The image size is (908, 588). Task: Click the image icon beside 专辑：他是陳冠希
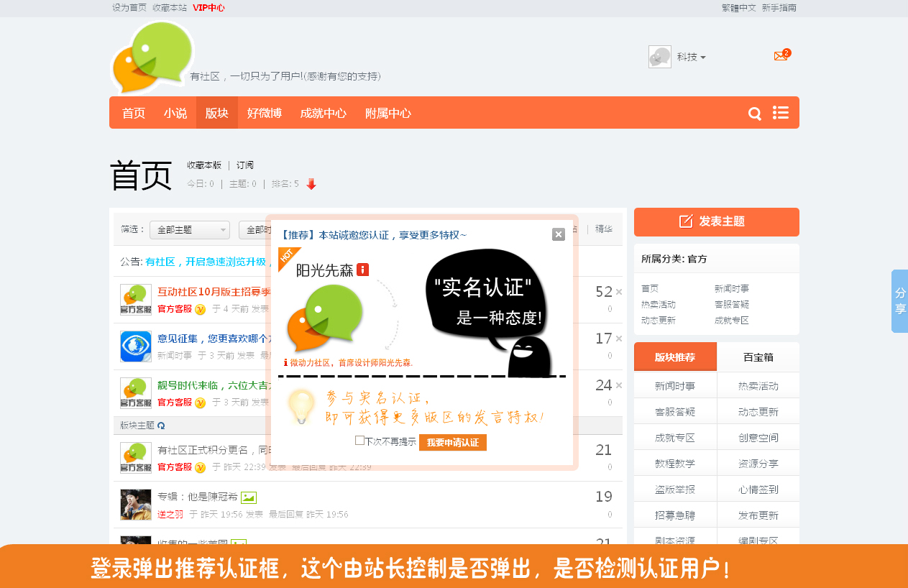click(249, 497)
